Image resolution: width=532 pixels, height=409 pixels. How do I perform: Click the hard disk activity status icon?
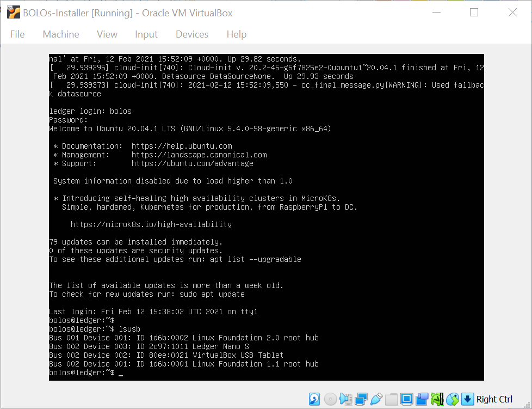click(314, 399)
